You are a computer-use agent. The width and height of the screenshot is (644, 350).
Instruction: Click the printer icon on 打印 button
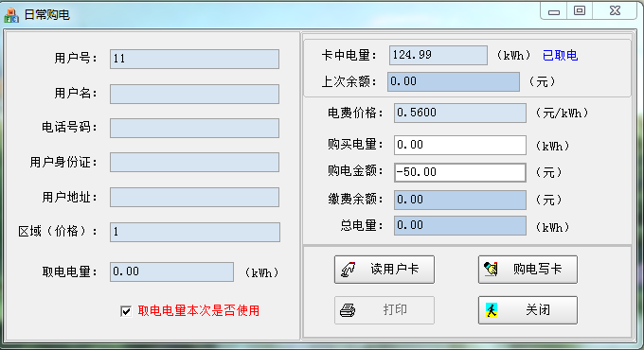pos(348,309)
